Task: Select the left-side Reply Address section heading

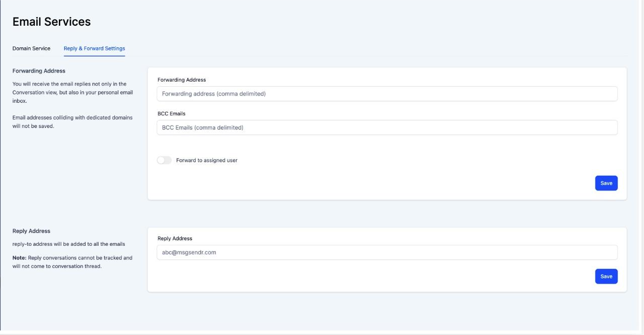Action: point(31,231)
